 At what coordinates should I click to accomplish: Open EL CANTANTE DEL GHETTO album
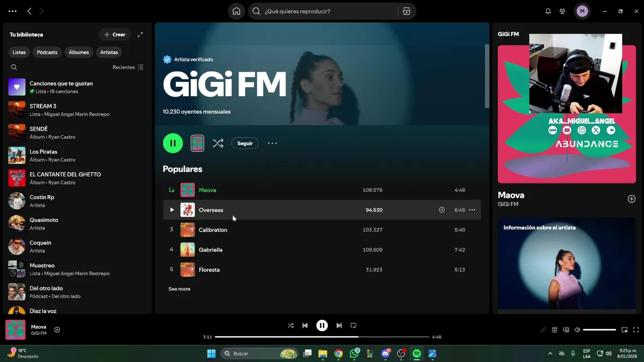pyautogui.click(x=77, y=178)
